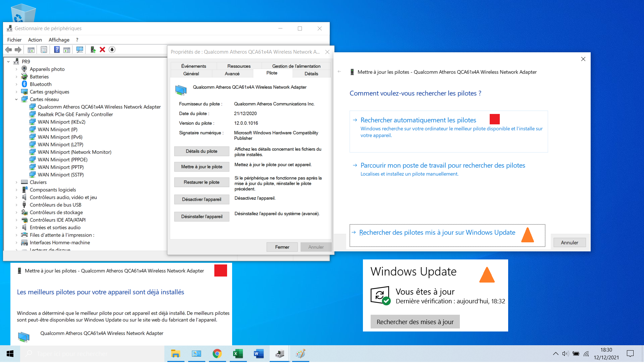Click the update driver toolbar icon
The image size is (644, 364).
pyautogui.click(x=93, y=50)
